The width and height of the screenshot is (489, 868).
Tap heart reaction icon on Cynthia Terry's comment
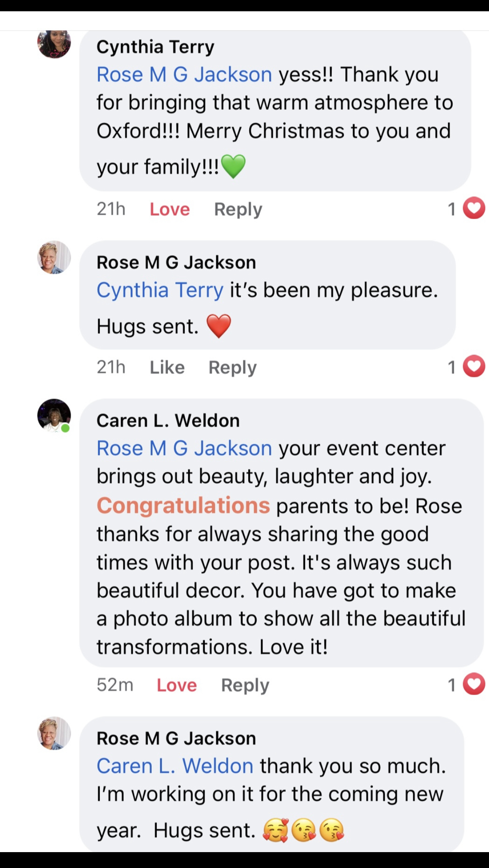point(474,208)
